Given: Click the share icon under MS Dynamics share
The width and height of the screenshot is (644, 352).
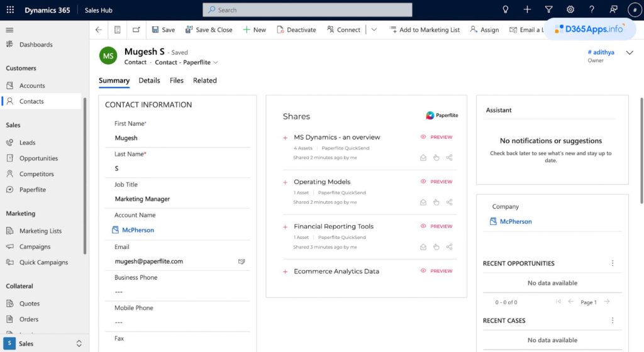Looking at the screenshot, I should click(x=449, y=158).
